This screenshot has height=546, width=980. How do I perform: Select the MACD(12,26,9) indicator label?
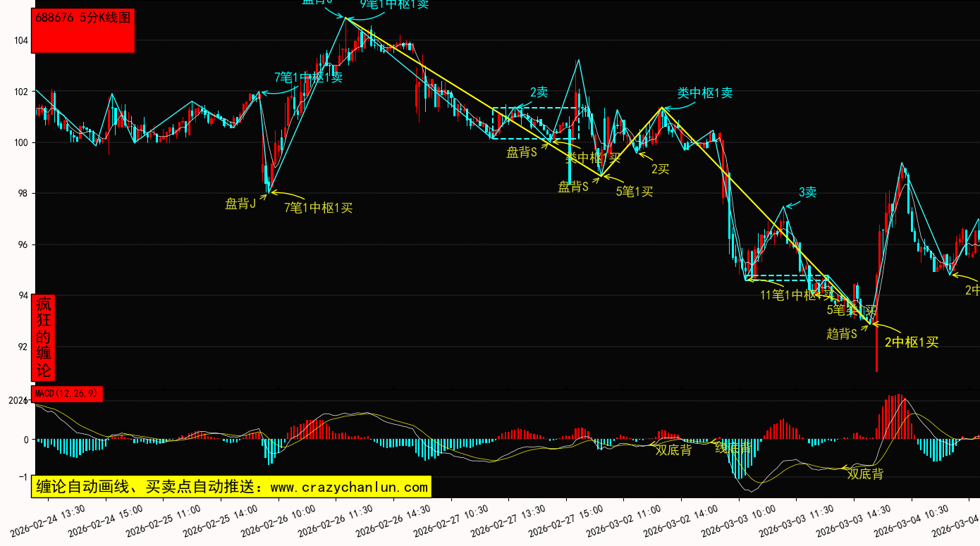point(67,393)
